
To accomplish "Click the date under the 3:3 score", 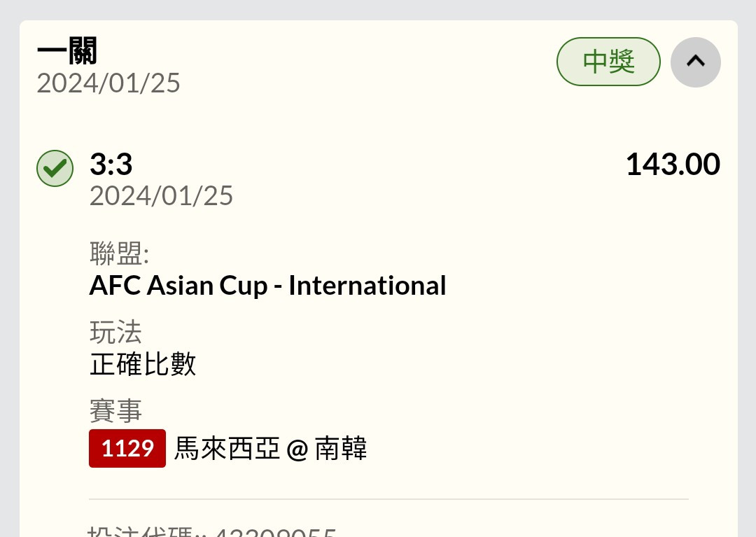I will tap(161, 196).
